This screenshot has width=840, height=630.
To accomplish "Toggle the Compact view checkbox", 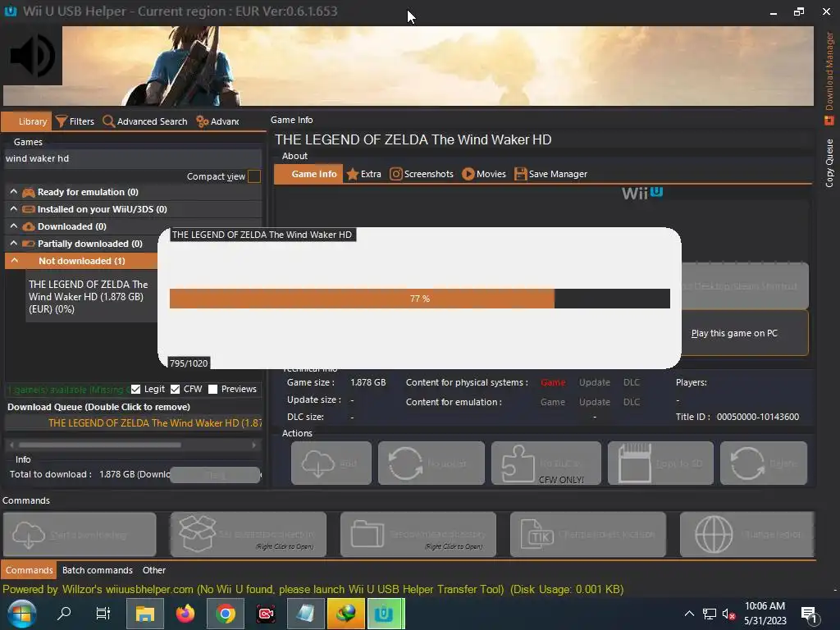I will point(254,176).
